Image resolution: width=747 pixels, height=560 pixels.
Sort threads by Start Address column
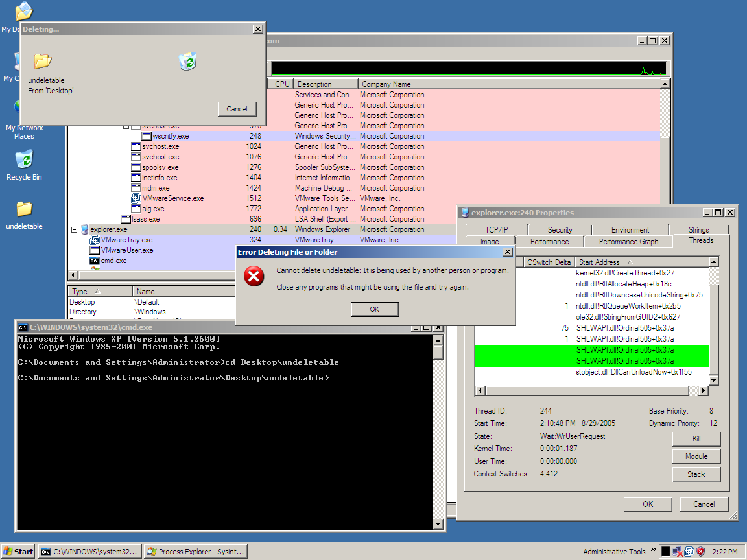[642, 262]
